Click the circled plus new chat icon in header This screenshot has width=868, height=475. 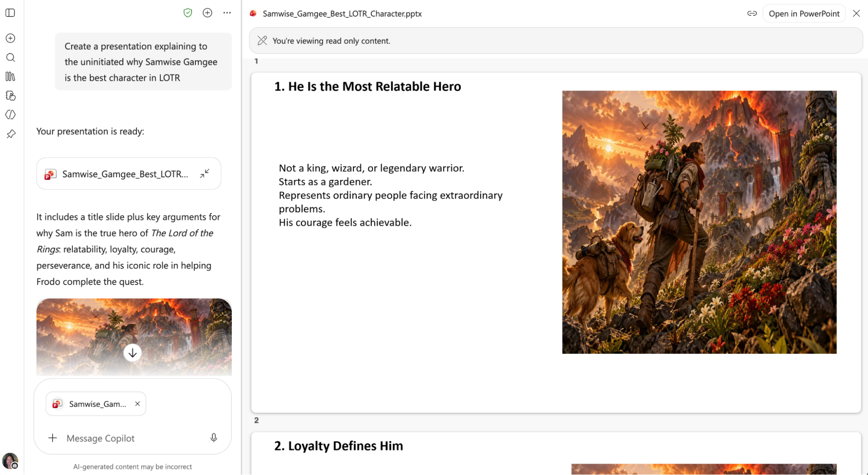(208, 13)
